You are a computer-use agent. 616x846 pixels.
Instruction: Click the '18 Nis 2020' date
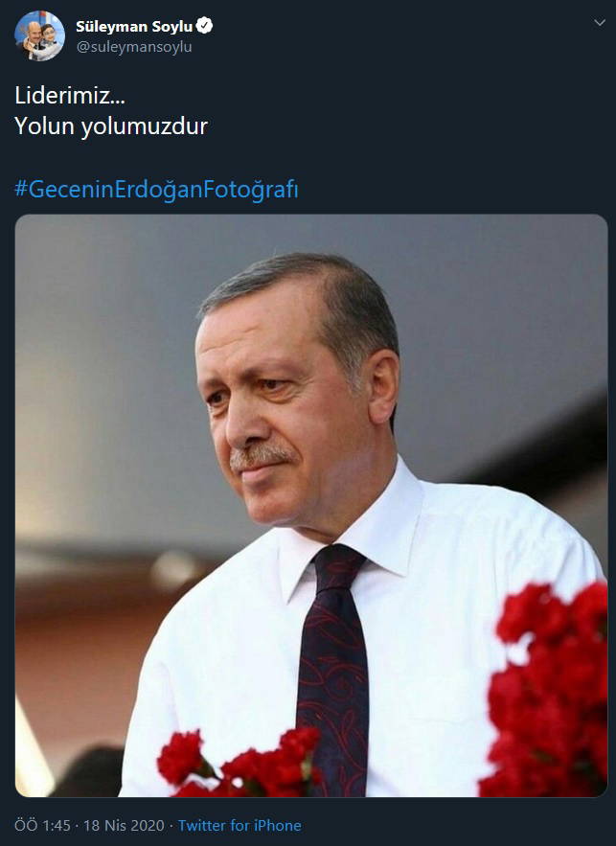tap(124, 826)
